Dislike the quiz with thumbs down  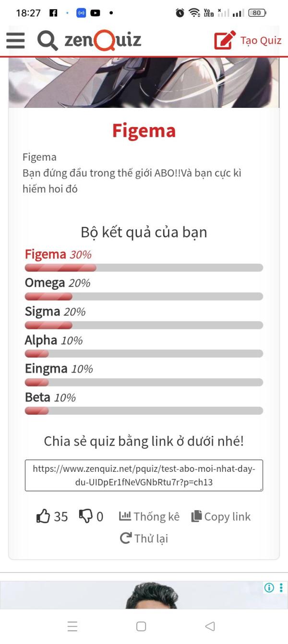tap(91, 516)
